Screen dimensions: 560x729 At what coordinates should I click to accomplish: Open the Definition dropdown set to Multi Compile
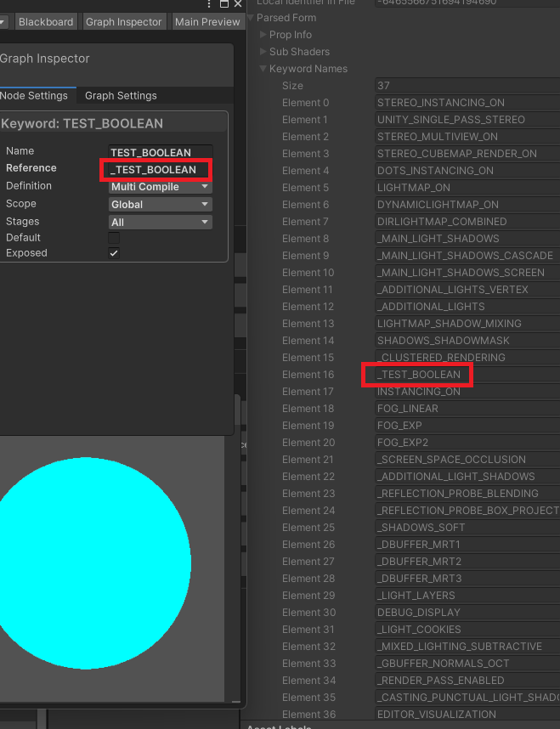click(x=160, y=187)
